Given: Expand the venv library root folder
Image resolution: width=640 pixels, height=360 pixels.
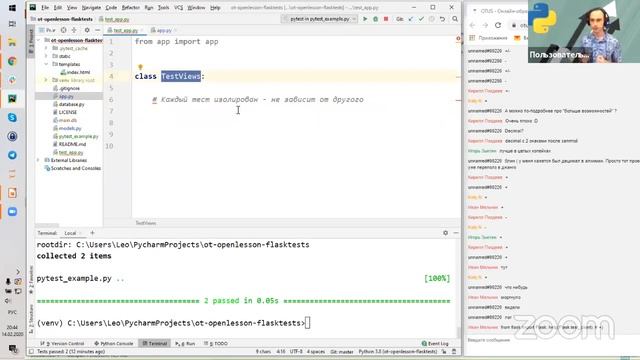Looking at the screenshot, I should pos(46,80).
